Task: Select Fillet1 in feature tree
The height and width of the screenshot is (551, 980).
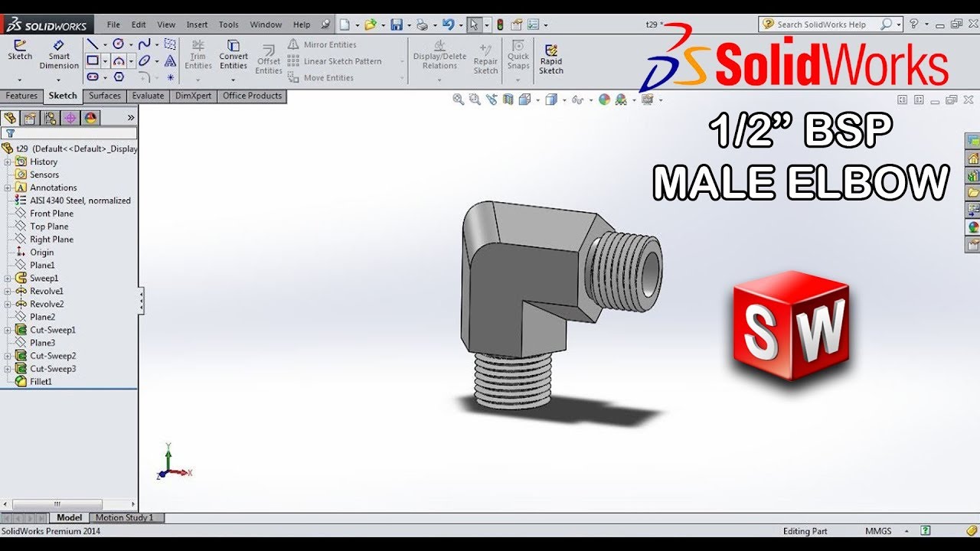Action: coord(41,381)
